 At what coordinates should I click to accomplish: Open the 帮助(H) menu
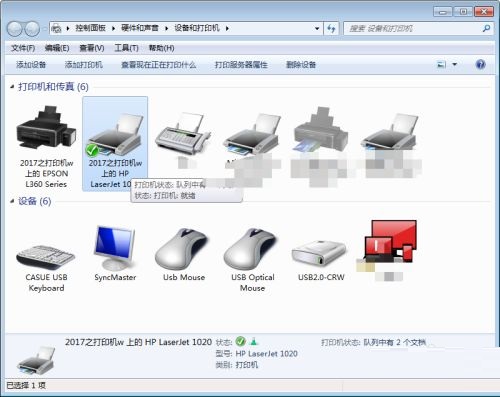pyautogui.click(x=161, y=48)
